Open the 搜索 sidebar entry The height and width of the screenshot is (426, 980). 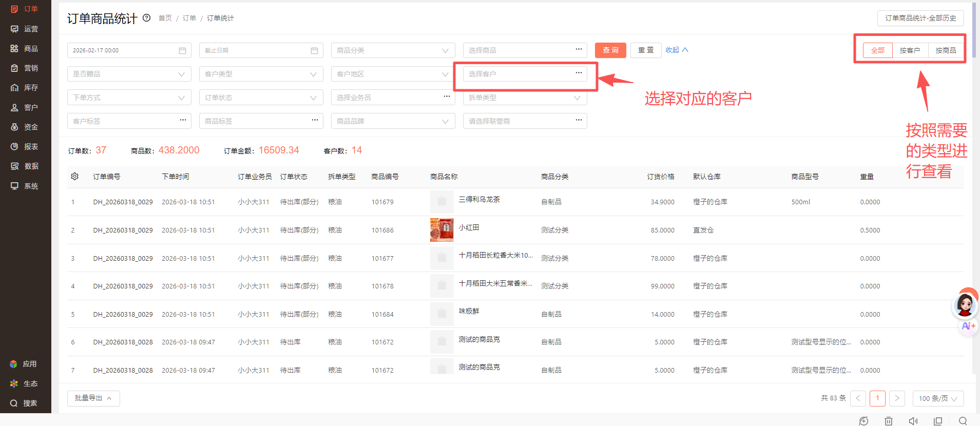point(24,403)
